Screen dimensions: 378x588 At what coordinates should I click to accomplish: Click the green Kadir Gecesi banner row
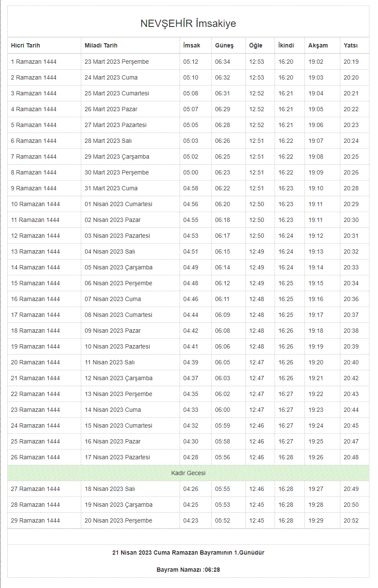click(x=188, y=473)
